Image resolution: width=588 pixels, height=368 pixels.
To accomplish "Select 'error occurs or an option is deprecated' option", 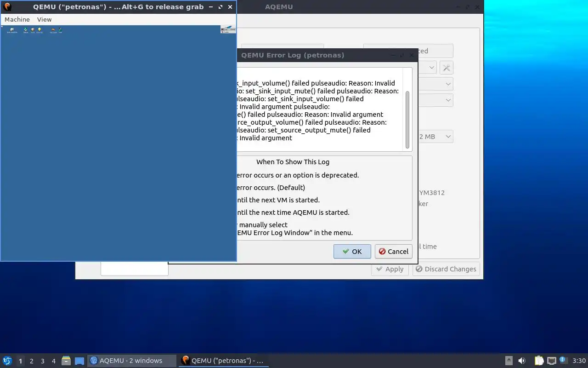I will (x=298, y=175).
